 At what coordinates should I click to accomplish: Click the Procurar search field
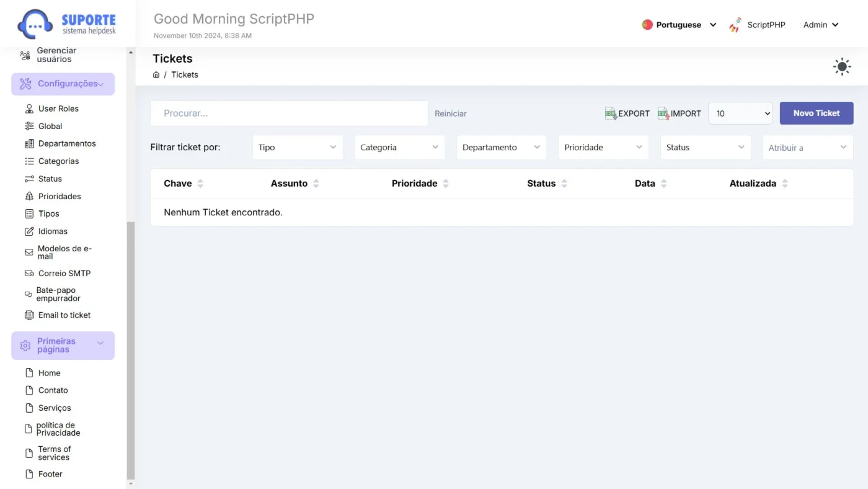[290, 114]
